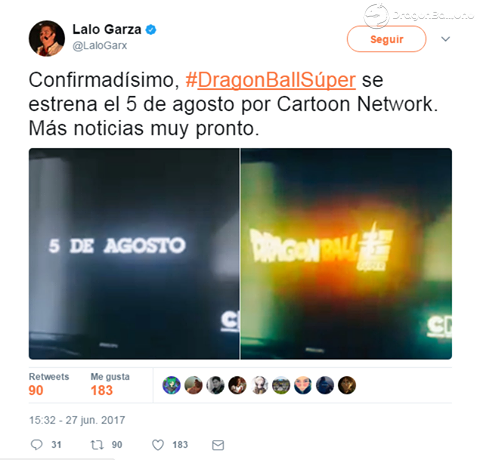Viewport: 480px width, 460px height.
Task: Open the #DragonBallSúper hashtag link
Action: pyautogui.click(x=271, y=80)
